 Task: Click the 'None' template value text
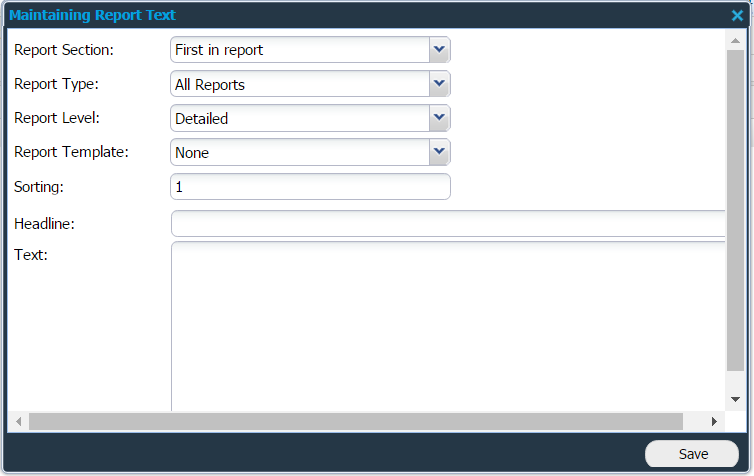pos(192,153)
